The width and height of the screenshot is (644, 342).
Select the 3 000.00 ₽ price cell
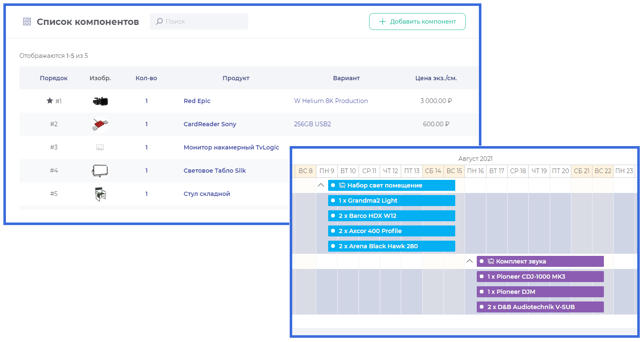tap(436, 101)
